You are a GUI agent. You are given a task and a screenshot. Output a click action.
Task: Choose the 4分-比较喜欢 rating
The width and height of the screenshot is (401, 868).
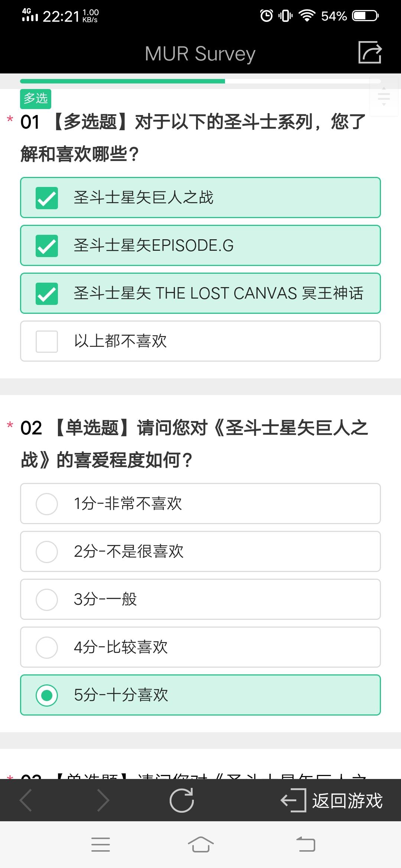[200, 647]
